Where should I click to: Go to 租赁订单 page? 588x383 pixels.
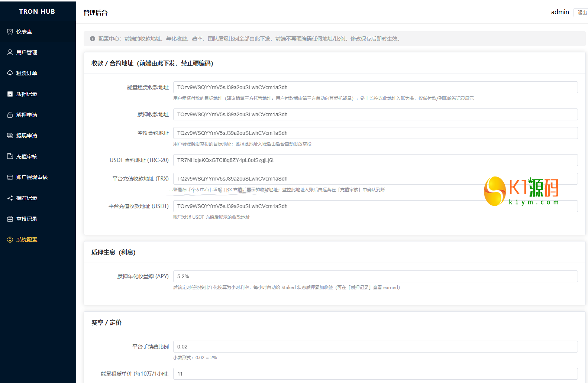(x=38, y=73)
